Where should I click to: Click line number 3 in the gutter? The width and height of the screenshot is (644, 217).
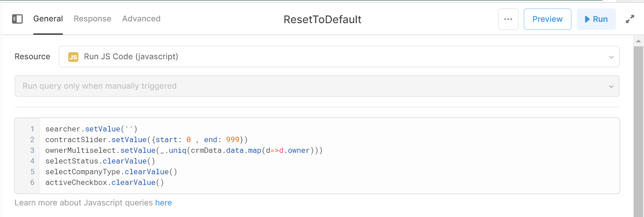point(32,151)
